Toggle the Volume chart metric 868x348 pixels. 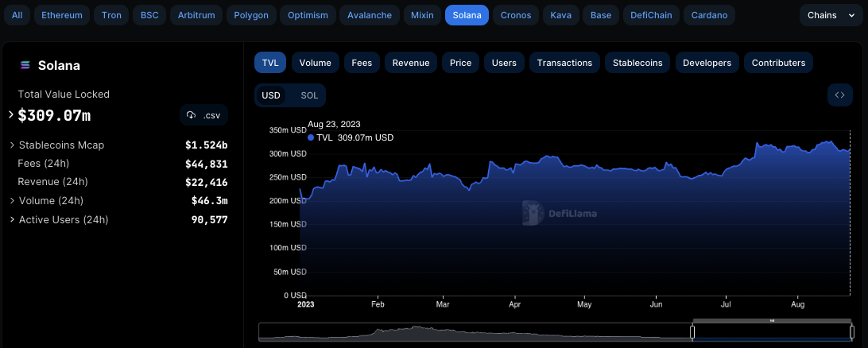pos(316,63)
